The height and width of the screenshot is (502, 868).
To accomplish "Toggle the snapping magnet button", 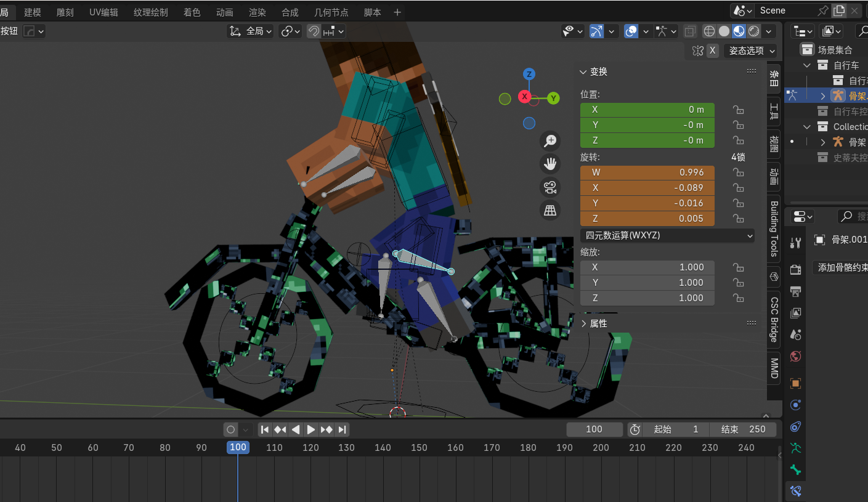I will pos(314,31).
